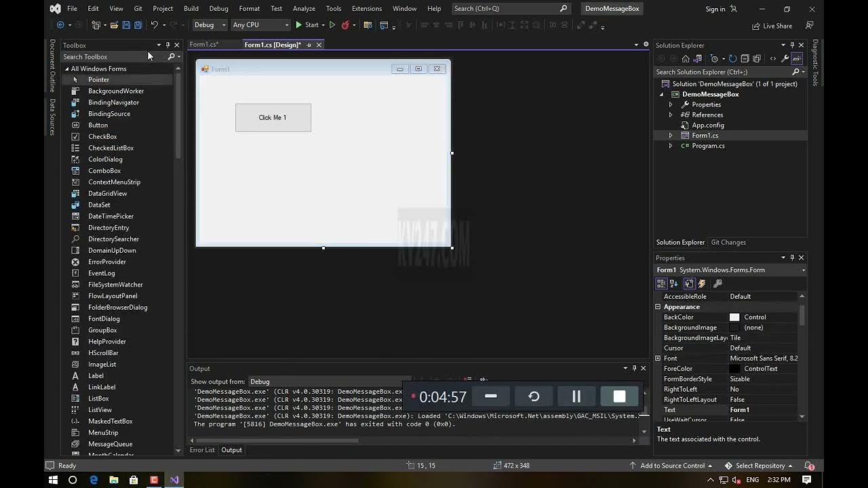
Task: Click the View Code icon in Solution Explorer
Action: pos(772,59)
